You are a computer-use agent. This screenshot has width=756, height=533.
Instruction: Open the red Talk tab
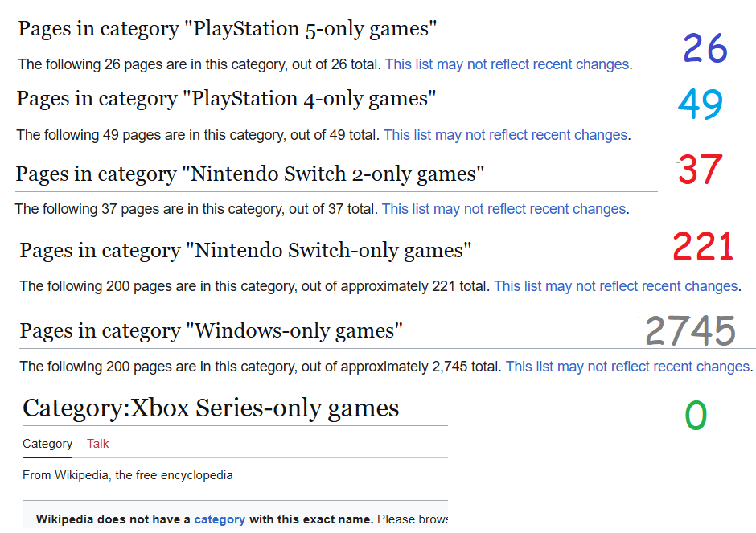(x=98, y=444)
